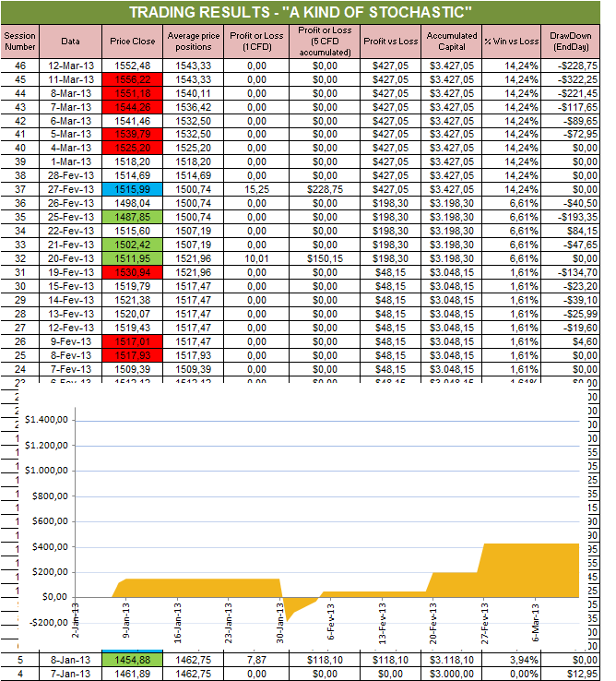The width and height of the screenshot is (616, 681).
Task: Select the accumulated capital cell '$3.000,00'
Action: tap(452, 674)
